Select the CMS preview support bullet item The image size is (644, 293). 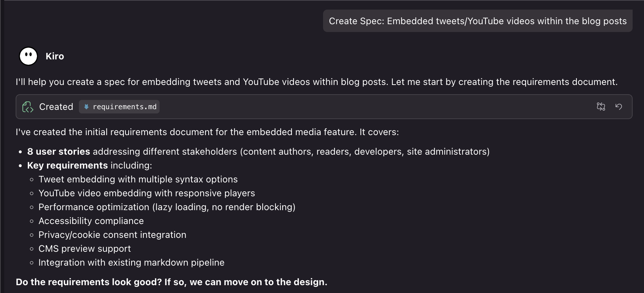(85, 248)
